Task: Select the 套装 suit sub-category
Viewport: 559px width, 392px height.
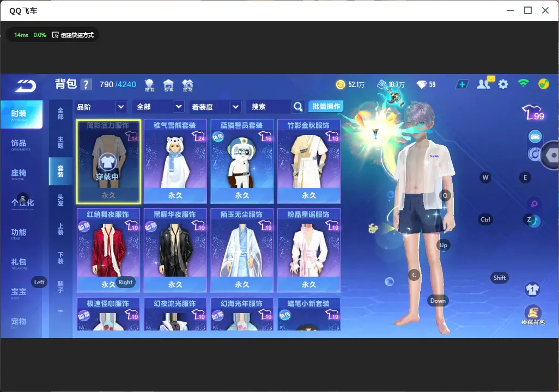Action: [60, 171]
